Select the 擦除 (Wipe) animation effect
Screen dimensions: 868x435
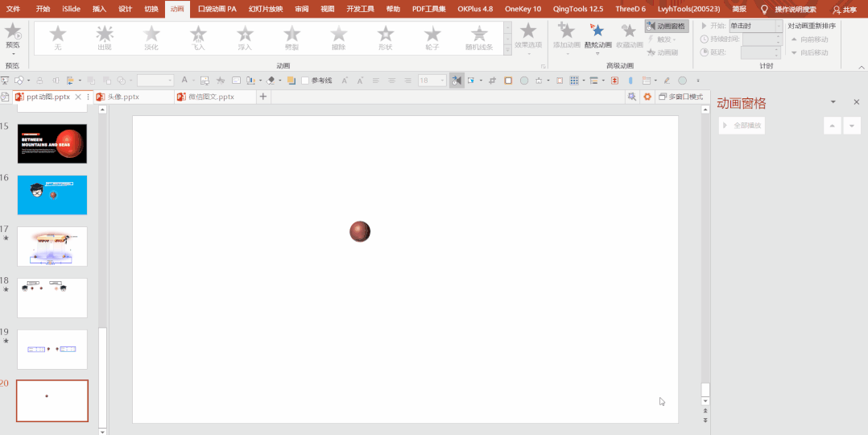pos(339,38)
